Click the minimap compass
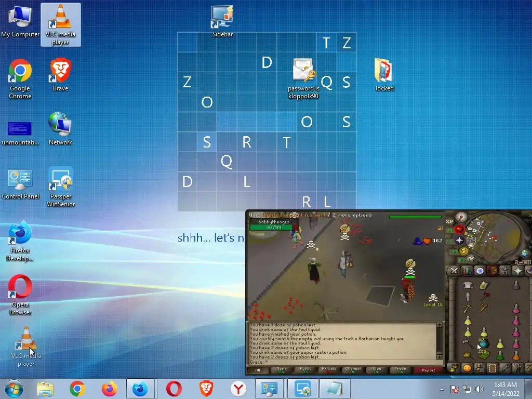 pos(461,217)
